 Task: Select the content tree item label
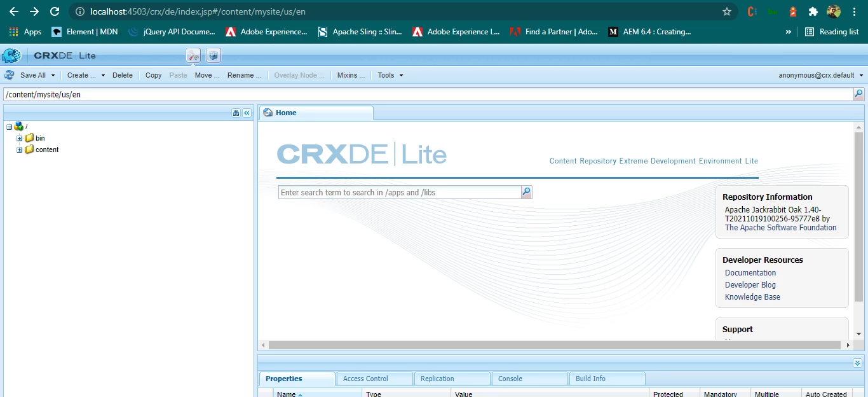[47, 150]
